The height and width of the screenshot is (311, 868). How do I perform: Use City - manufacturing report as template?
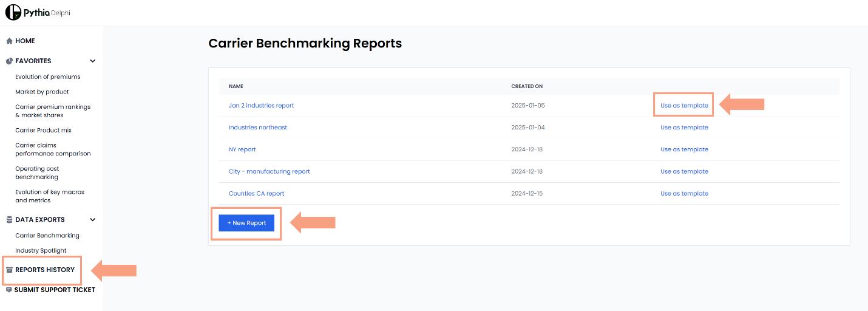684,172
